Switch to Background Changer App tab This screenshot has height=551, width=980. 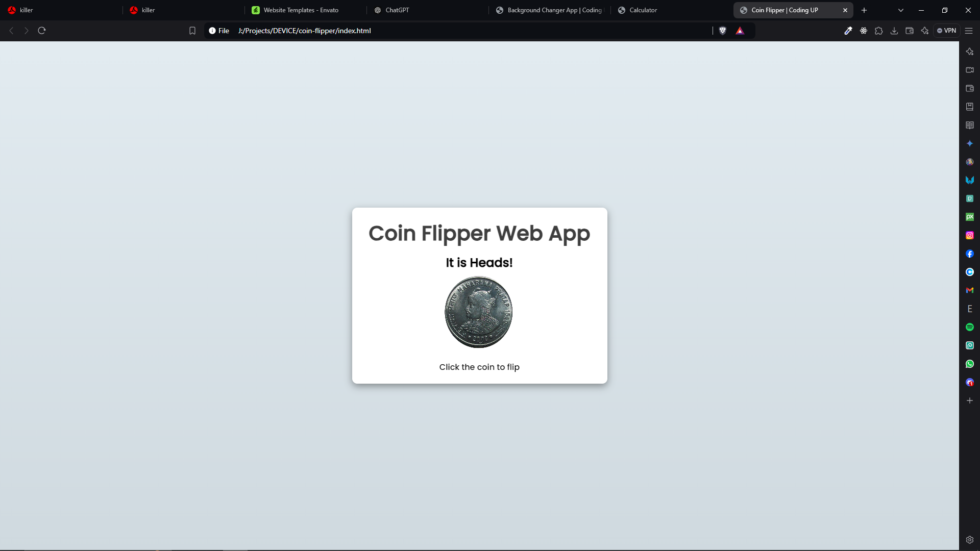coord(549,10)
